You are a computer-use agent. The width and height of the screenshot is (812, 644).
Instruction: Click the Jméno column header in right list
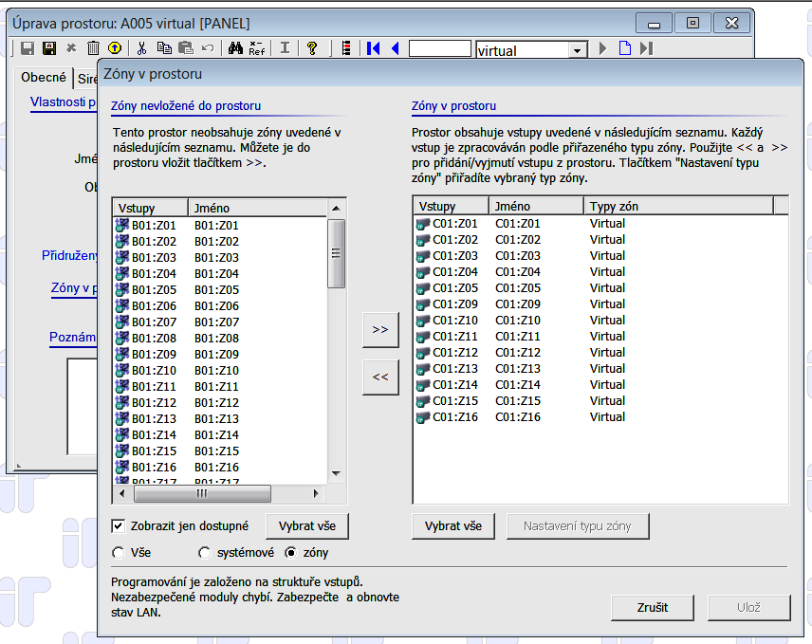[535, 206]
